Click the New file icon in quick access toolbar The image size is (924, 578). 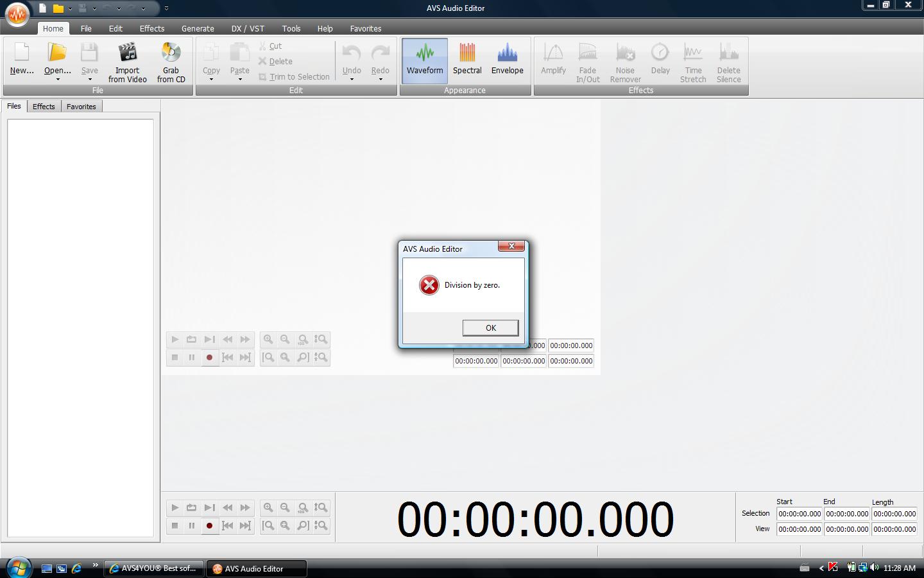[x=42, y=8]
